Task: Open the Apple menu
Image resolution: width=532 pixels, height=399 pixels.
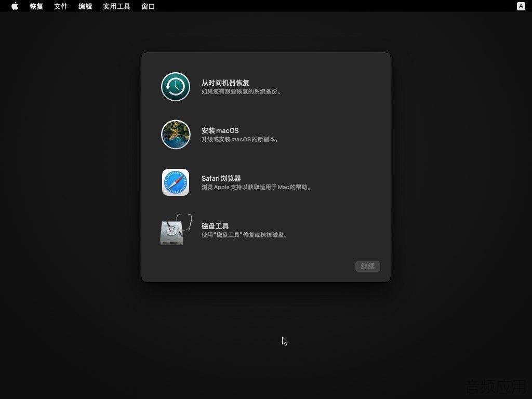Action: click(15, 6)
